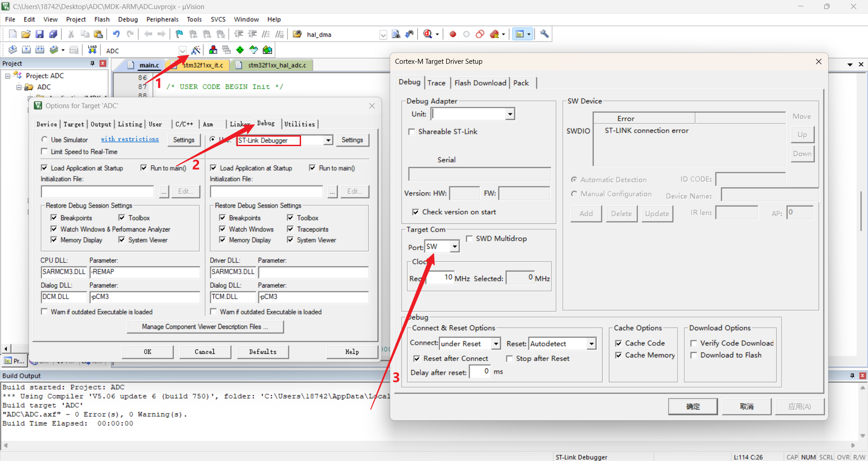Enable SWD Multidrop checkbox
Screen dimensions: 868x461
pyautogui.click(x=469, y=238)
